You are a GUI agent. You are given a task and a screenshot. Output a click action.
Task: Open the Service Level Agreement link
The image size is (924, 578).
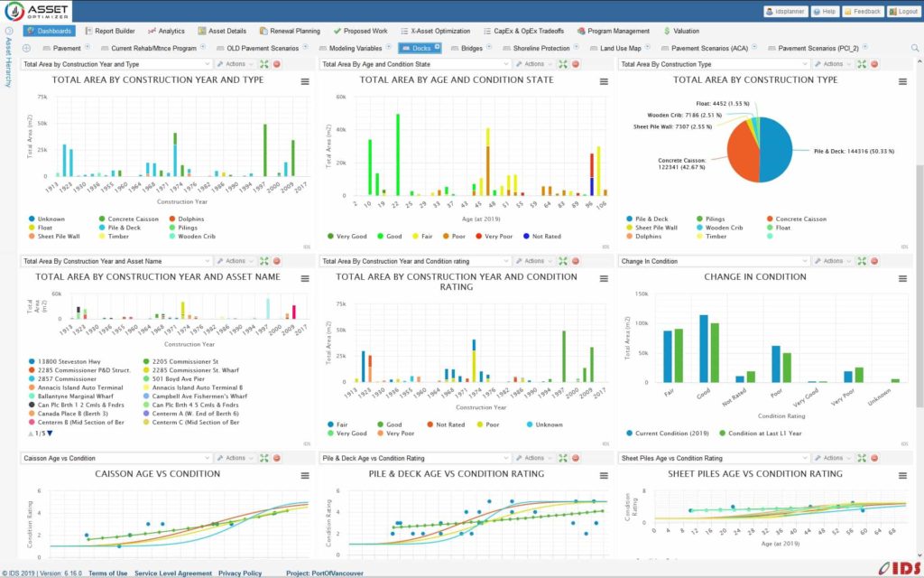(172, 573)
